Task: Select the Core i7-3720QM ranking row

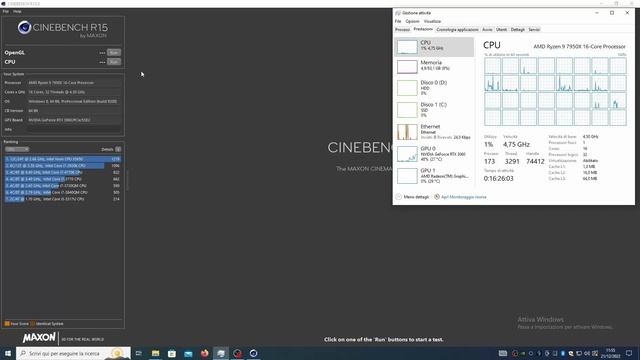Action: pyautogui.click(x=63, y=185)
